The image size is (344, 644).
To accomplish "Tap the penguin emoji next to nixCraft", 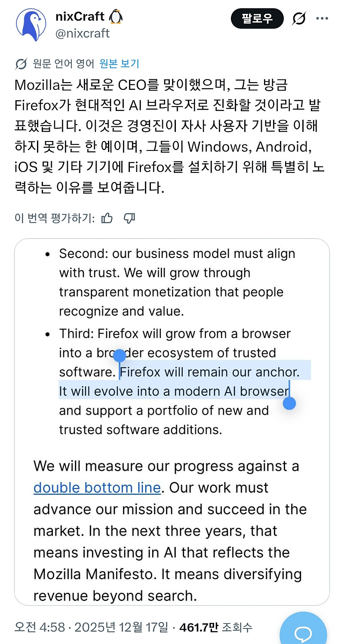I will pos(116,17).
